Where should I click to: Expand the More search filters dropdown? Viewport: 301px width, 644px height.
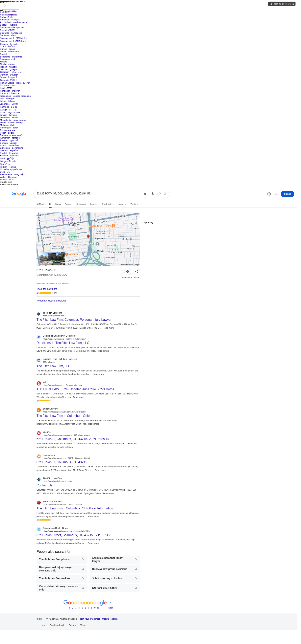[x=124, y=207]
